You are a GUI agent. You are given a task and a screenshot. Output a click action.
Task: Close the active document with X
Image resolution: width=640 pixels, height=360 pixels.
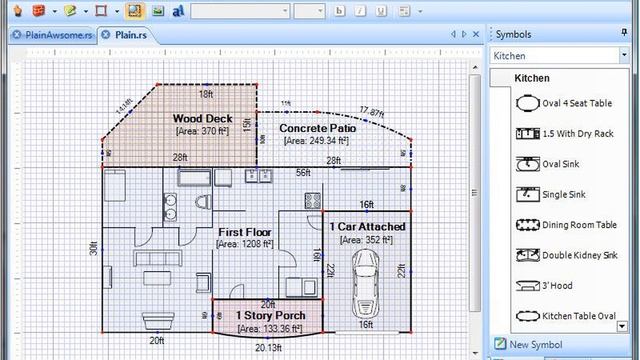point(476,34)
